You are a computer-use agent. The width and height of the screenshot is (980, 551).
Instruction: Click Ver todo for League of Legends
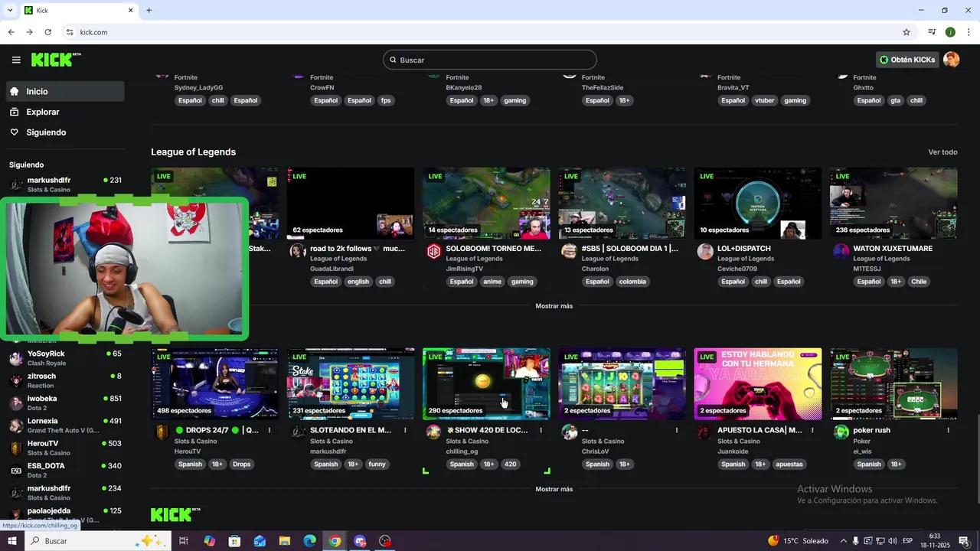pyautogui.click(x=942, y=152)
